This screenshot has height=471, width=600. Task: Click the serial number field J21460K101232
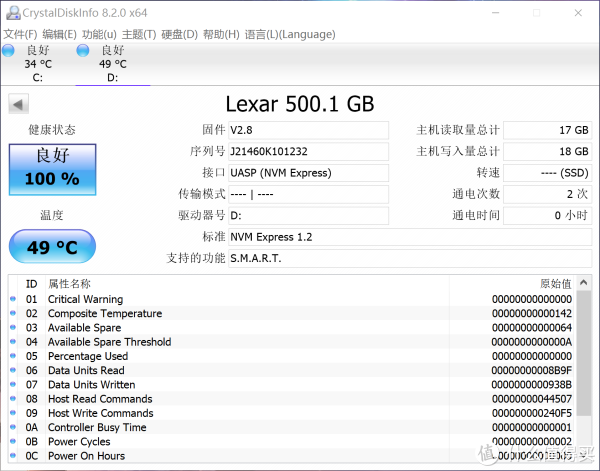point(308,152)
